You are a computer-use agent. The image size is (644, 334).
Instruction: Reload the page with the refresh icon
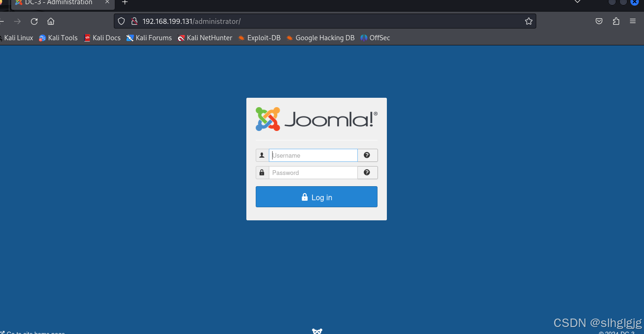click(x=34, y=21)
